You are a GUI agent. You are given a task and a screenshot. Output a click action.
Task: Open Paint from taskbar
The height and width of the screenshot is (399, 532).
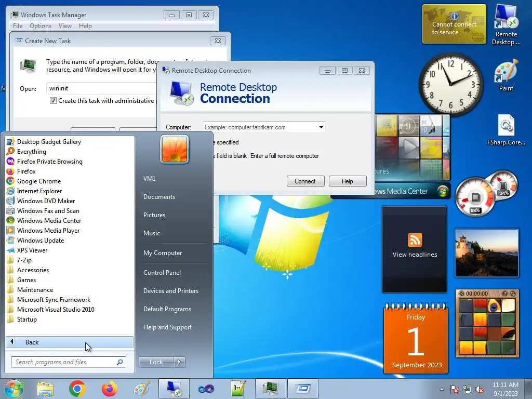pyautogui.click(x=141, y=389)
